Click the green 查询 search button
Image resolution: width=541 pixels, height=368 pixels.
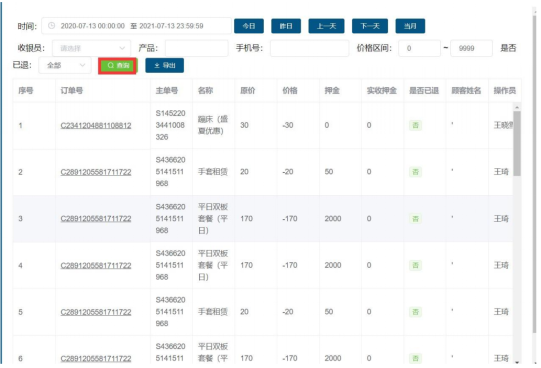coord(118,66)
